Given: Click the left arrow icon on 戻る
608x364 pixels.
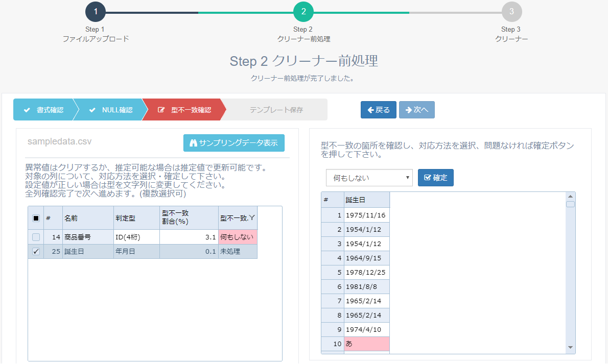Looking at the screenshot, I should coord(370,110).
